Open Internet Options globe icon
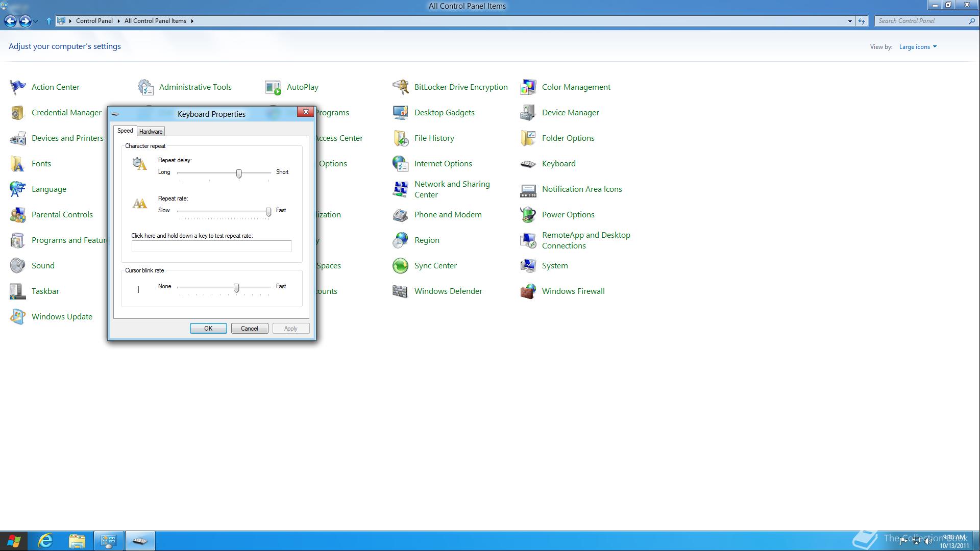Image resolution: width=980 pixels, height=551 pixels. [x=401, y=164]
